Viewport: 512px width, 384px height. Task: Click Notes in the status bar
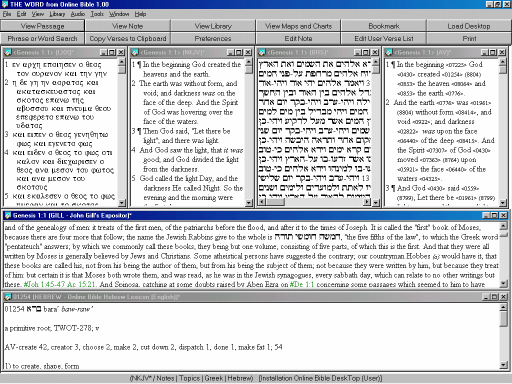[x=165, y=378]
